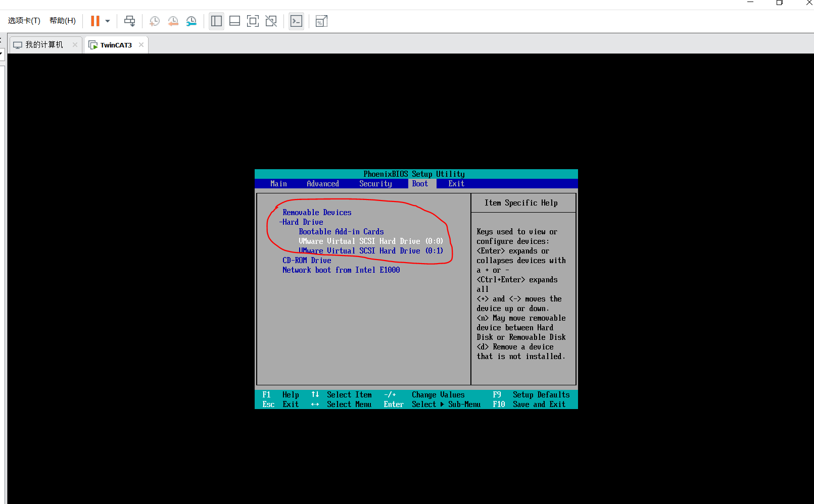Select the Main BIOS menu
This screenshot has width=814, height=504.
(278, 184)
